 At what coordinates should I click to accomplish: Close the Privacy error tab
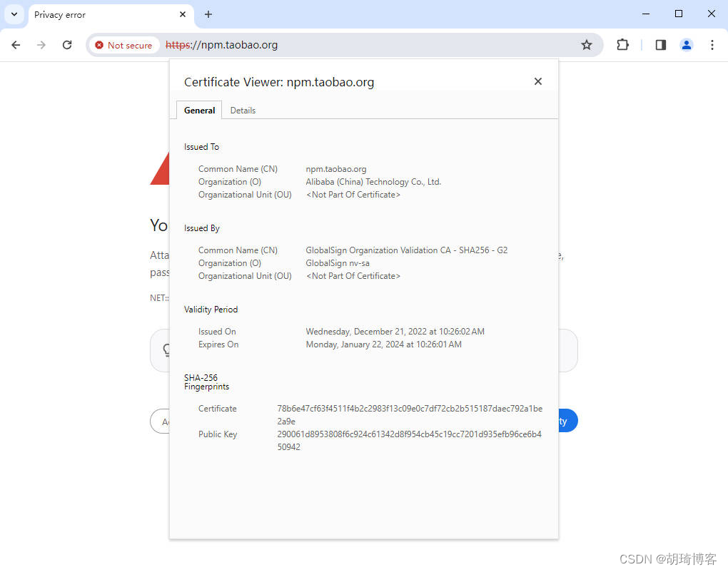183,14
